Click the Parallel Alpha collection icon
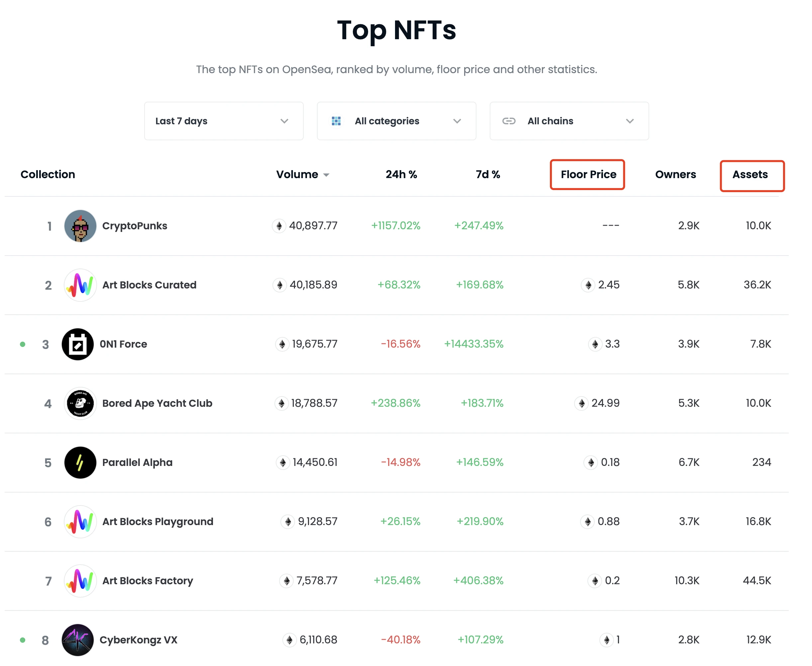Image resolution: width=812 pixels, height=666 pixels. click(x=80, y=462)
